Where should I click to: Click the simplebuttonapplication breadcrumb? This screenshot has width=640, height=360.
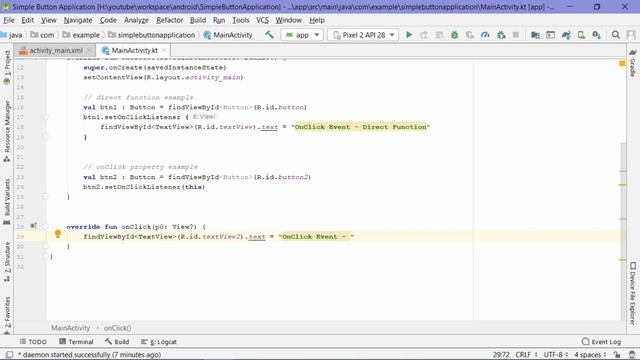151,35
